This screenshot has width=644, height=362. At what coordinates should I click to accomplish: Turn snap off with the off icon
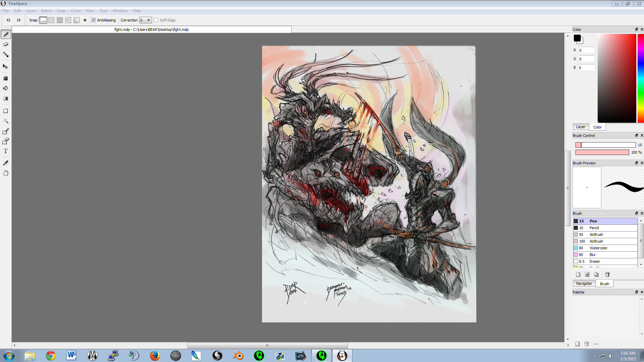(x=43, y=20)
